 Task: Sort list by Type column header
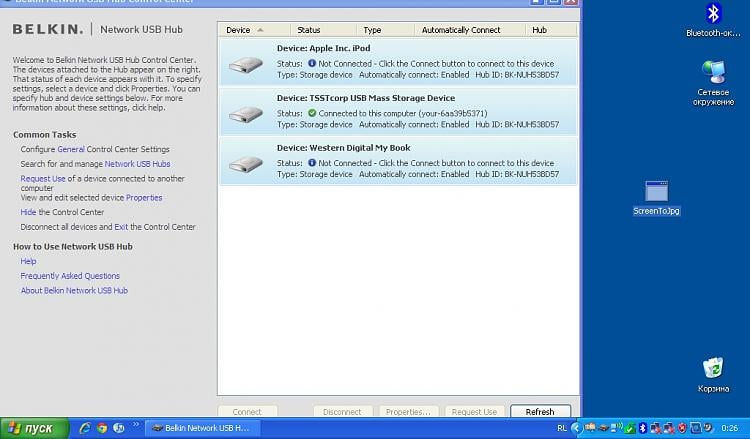(x=385, y=30)
